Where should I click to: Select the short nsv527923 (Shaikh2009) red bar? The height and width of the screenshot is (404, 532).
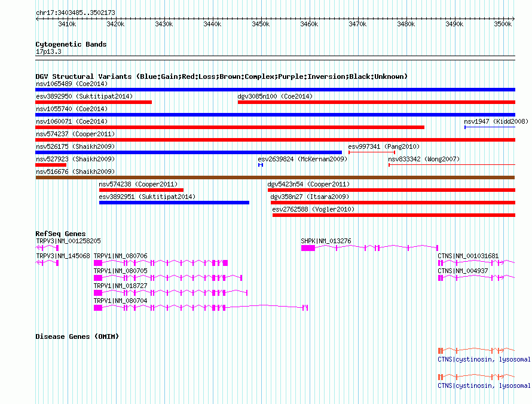coord(51,165)
